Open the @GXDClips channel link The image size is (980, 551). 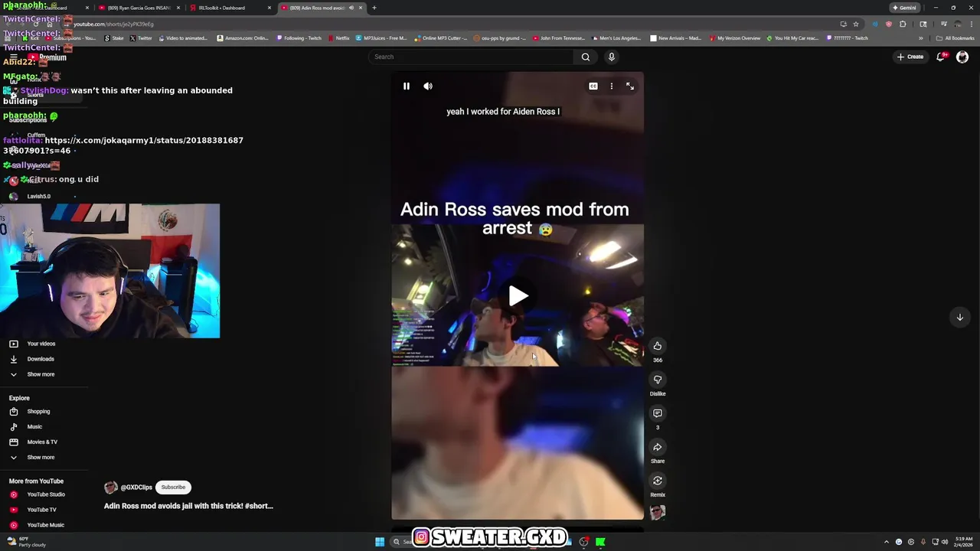pyautogui.click(x=136, y=487)
